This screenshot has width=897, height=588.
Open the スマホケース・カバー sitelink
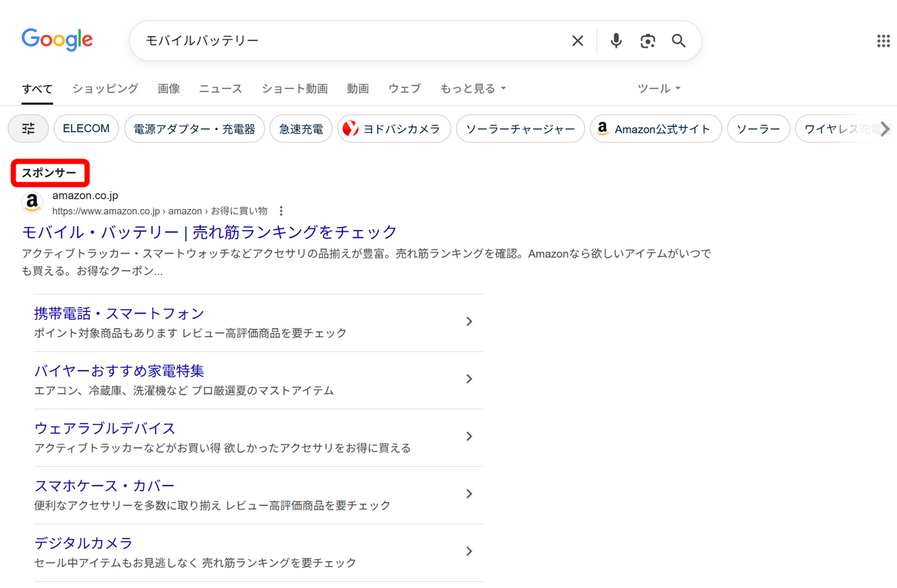(105, 486)
